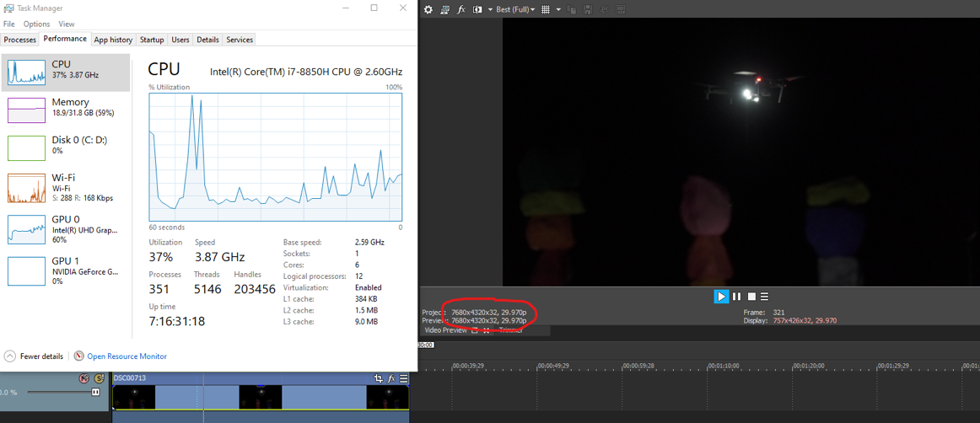Image resolution: width=980 pixels, height=423 pixels.
Task: Go to the Details tab
Action: pos(207,40)
